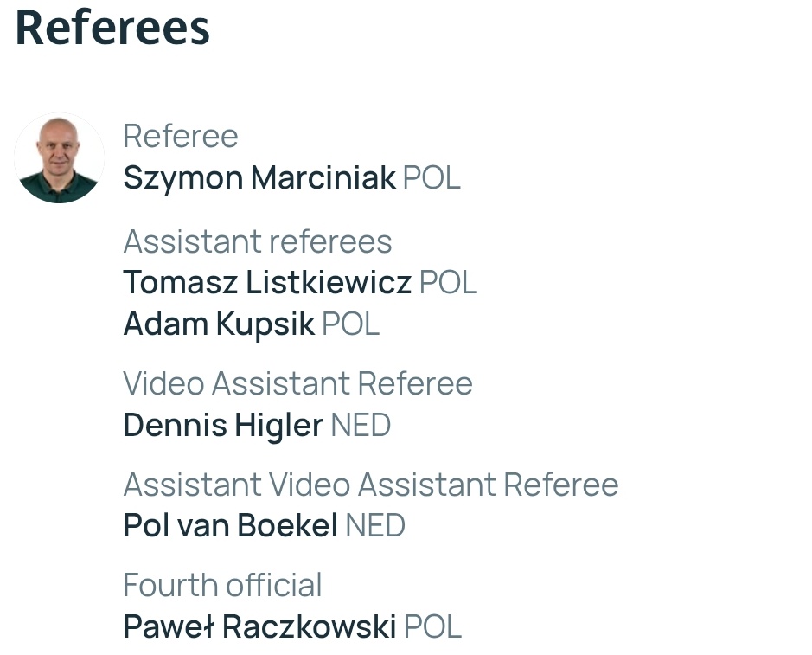Open VAR Dennis Higler's name
Screen dimensions: 812x655
(x=223, y=426)
